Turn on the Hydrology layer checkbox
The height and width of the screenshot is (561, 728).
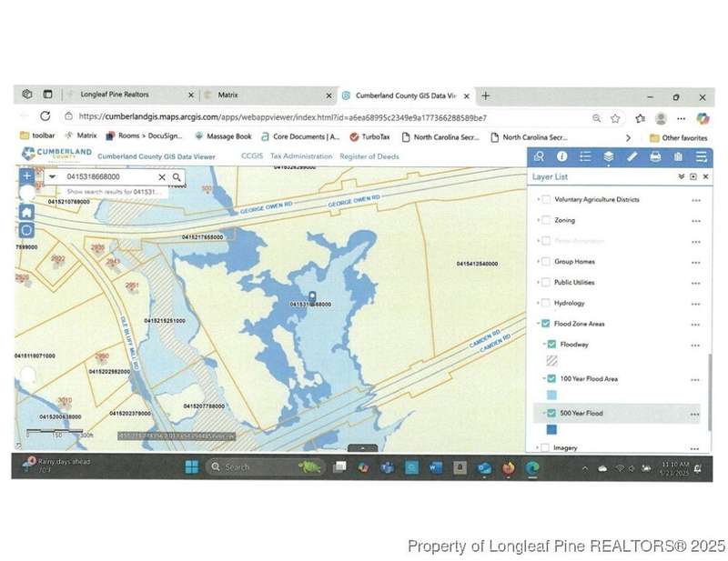[x=546, y=303]
